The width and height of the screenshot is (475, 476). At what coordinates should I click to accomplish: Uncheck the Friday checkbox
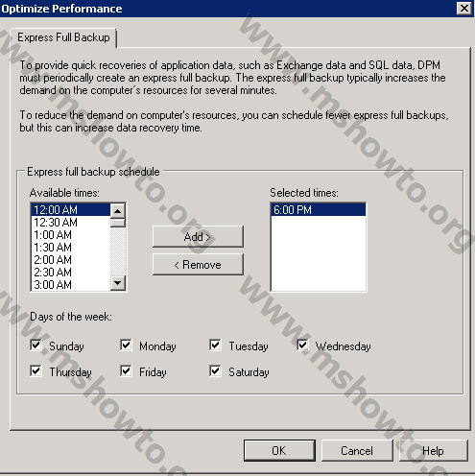point(126,371)
